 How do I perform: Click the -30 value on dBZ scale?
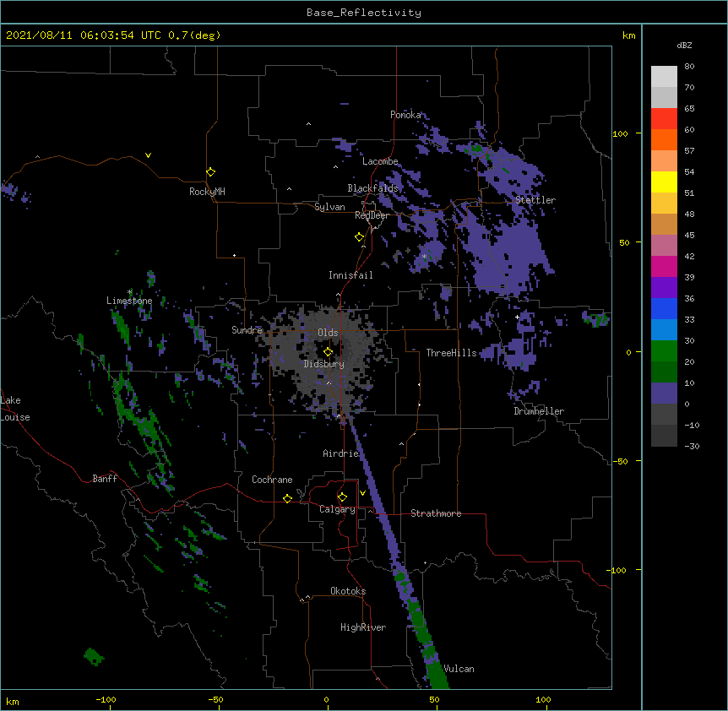pyautogui.click(x=692, y=447)
